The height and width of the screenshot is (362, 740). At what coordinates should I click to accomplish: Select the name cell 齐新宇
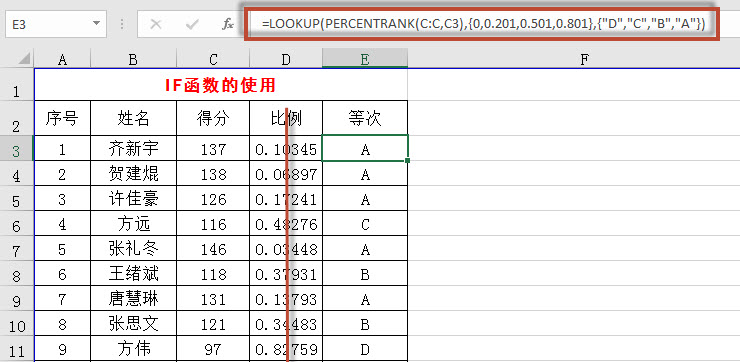(x=133, y=148)
